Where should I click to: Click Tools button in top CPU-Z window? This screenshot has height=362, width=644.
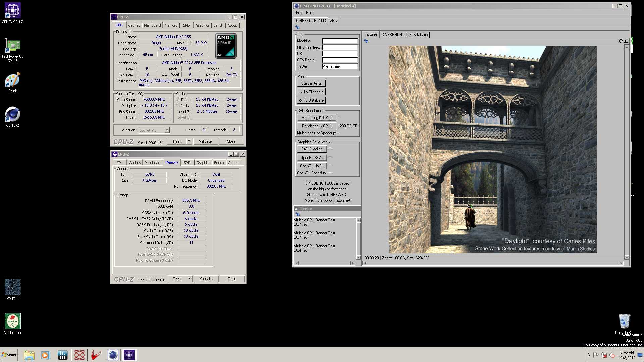(177, 141)
